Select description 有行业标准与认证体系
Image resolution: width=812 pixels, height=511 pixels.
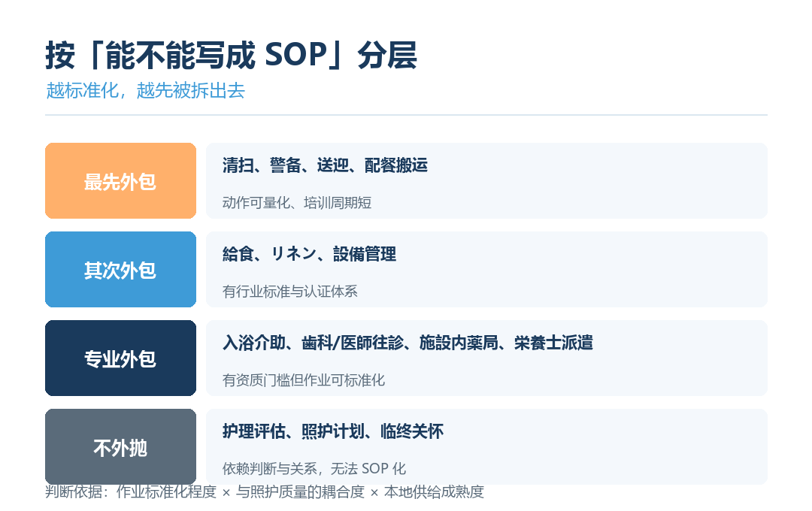tap(289, 291)
